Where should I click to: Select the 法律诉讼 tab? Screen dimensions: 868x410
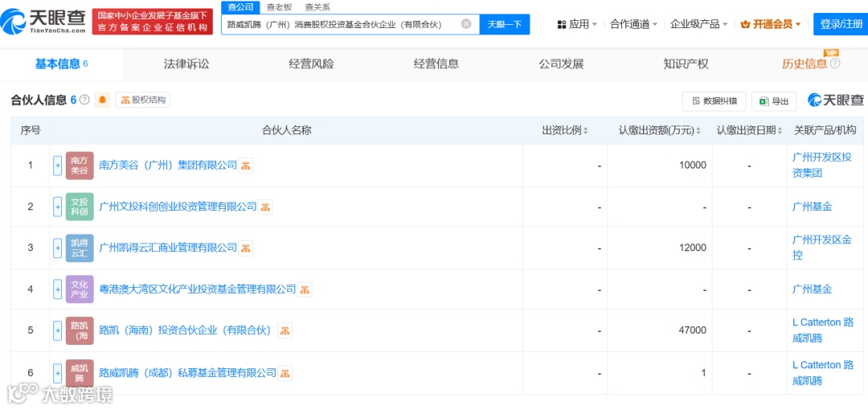click(186, 64)
